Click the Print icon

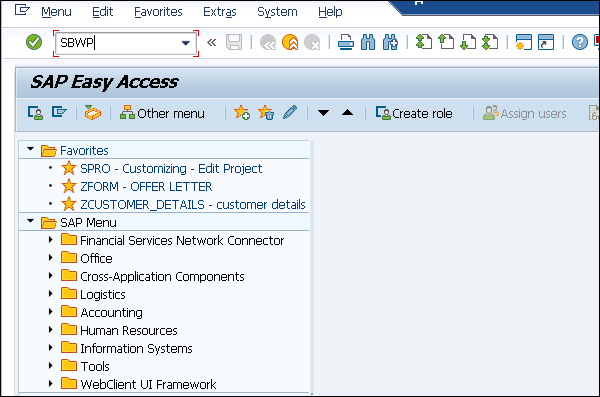pyautogui.click(x=346, y=42)
